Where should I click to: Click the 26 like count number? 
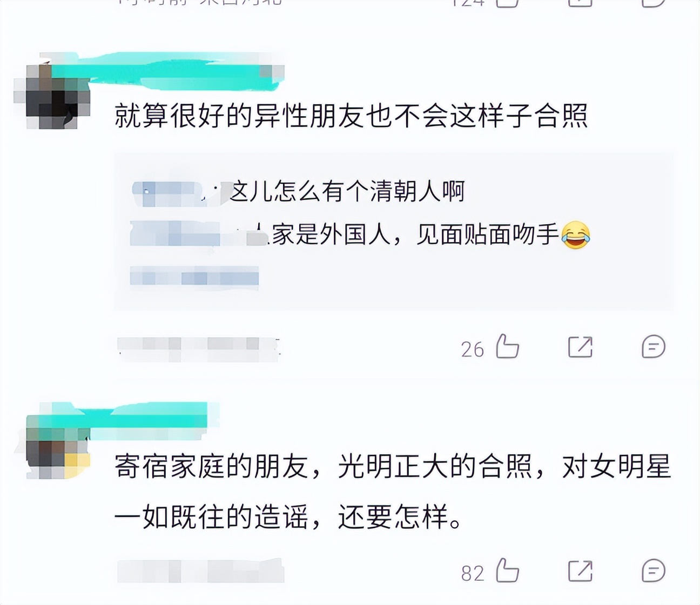473,349
